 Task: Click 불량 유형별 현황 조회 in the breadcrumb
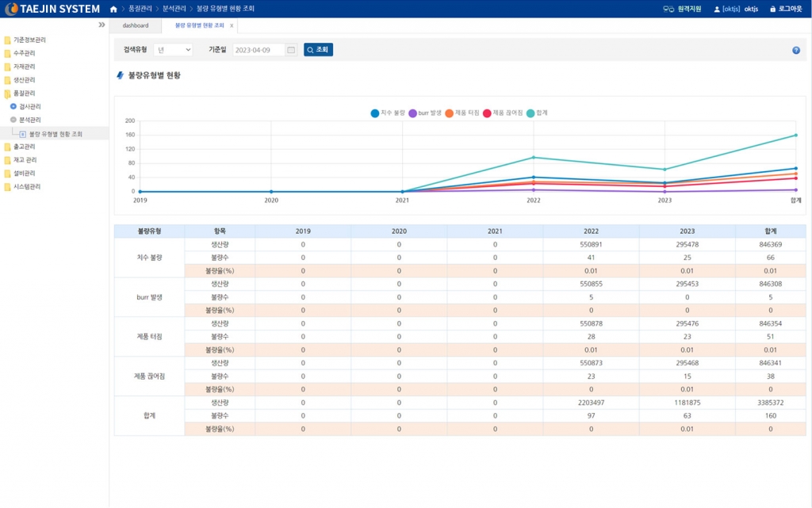click(225, 9)
